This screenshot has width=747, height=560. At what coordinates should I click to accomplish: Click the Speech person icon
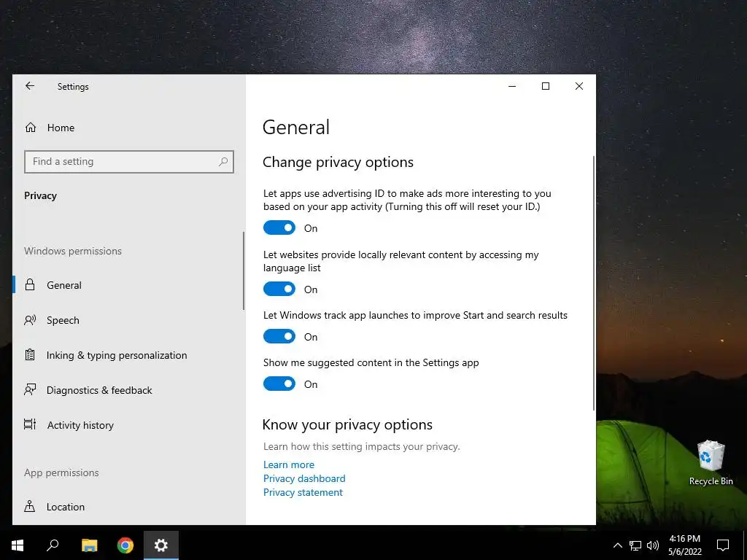click(x=30, y=320)
